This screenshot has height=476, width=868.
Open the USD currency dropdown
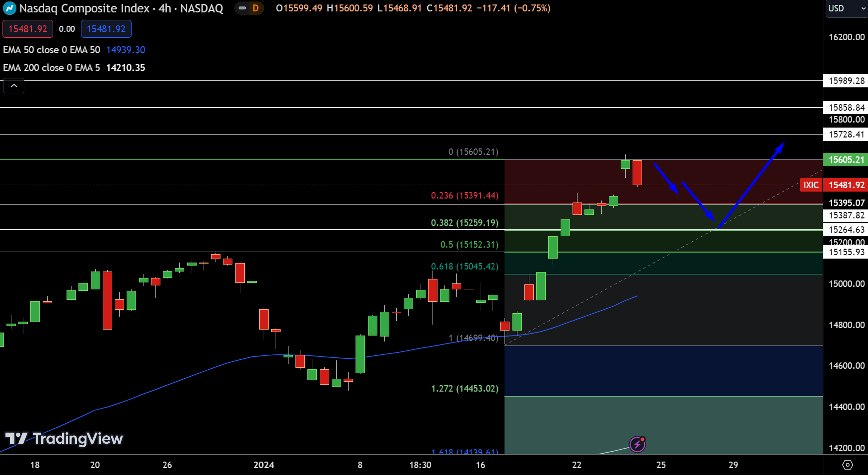tap(847, 8)
